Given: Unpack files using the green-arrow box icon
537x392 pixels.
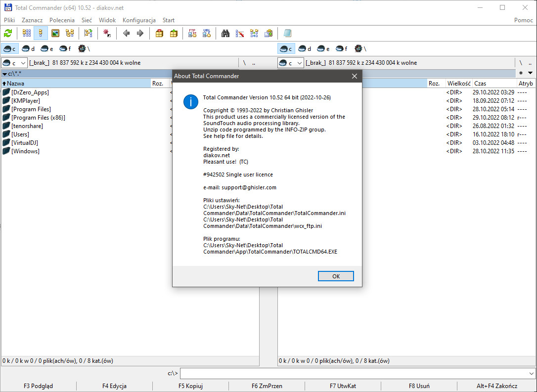Looking at the screenshot, I should [174, 33].
